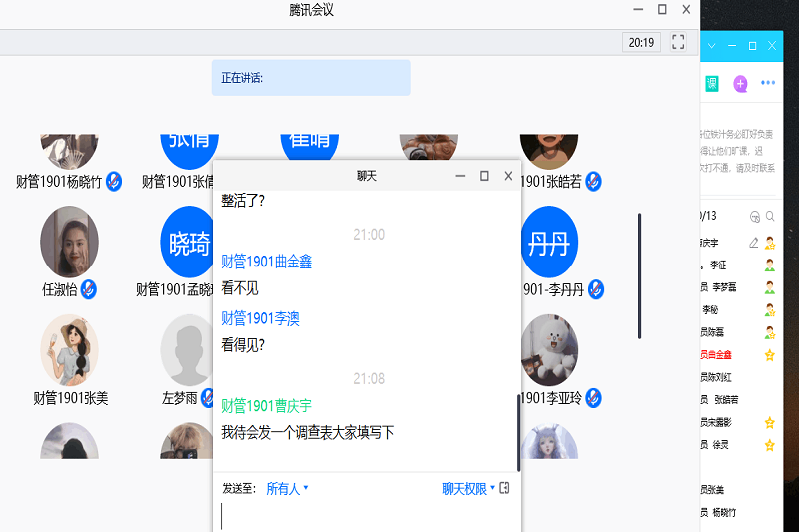This screenshot has width=799, height=532.
Task: Click the search icon in member list
Action: 770,217
